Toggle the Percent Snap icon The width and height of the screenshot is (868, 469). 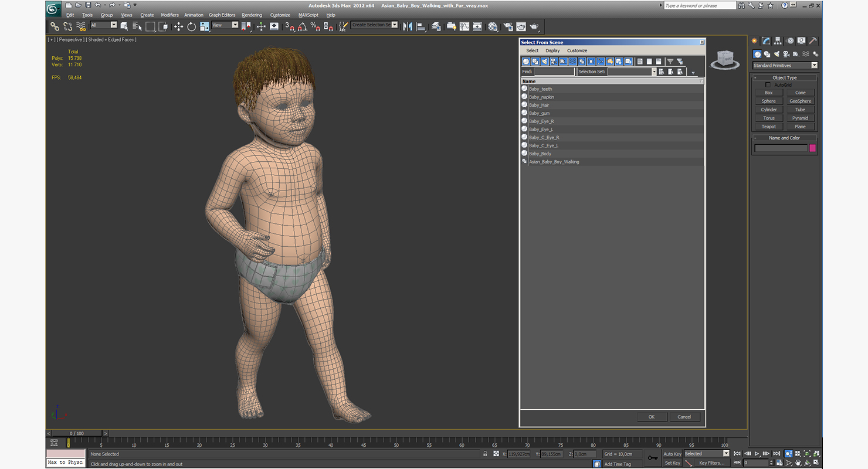316,26
